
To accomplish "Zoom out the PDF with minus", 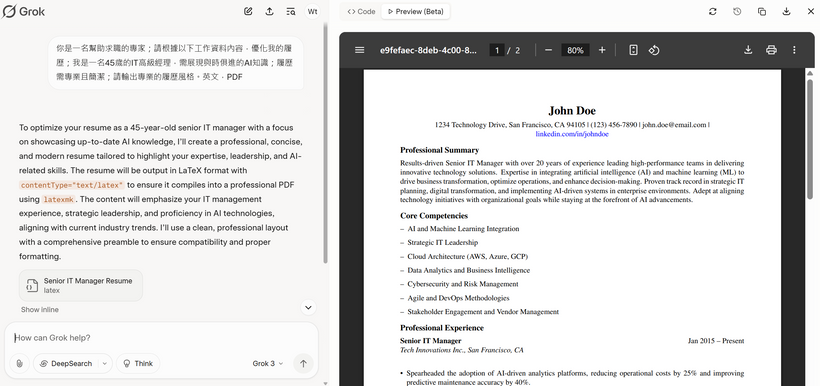I will [x=548, y=50].
